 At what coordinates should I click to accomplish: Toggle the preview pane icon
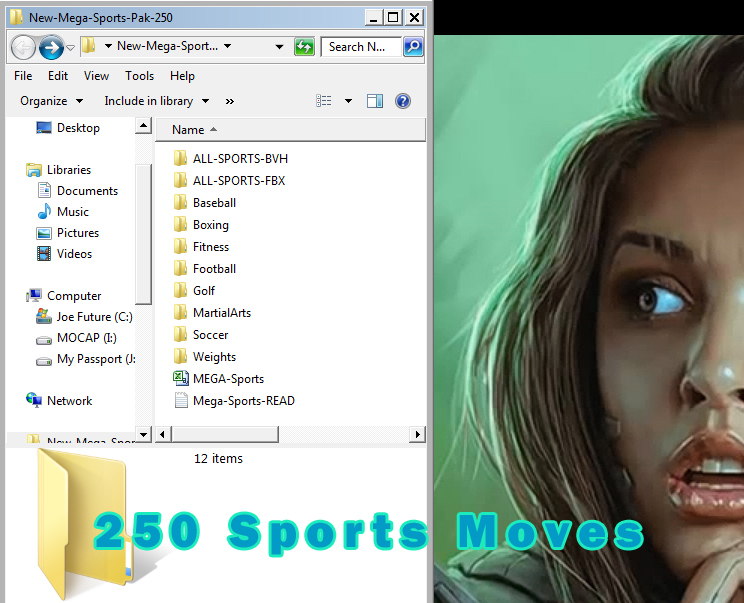click(375, 101)
